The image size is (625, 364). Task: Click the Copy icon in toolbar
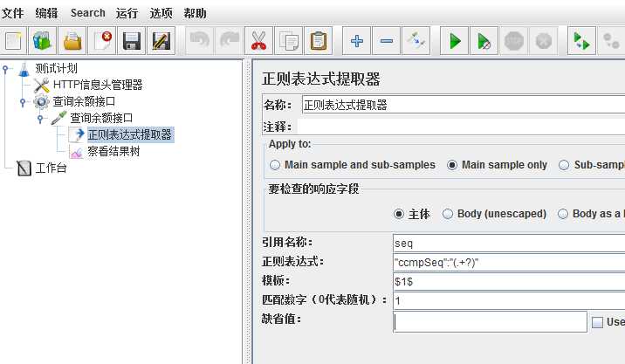coord(289,41)
